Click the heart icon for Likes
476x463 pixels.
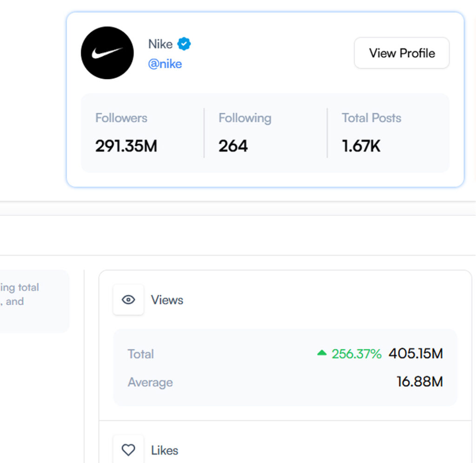pos(128,450)
